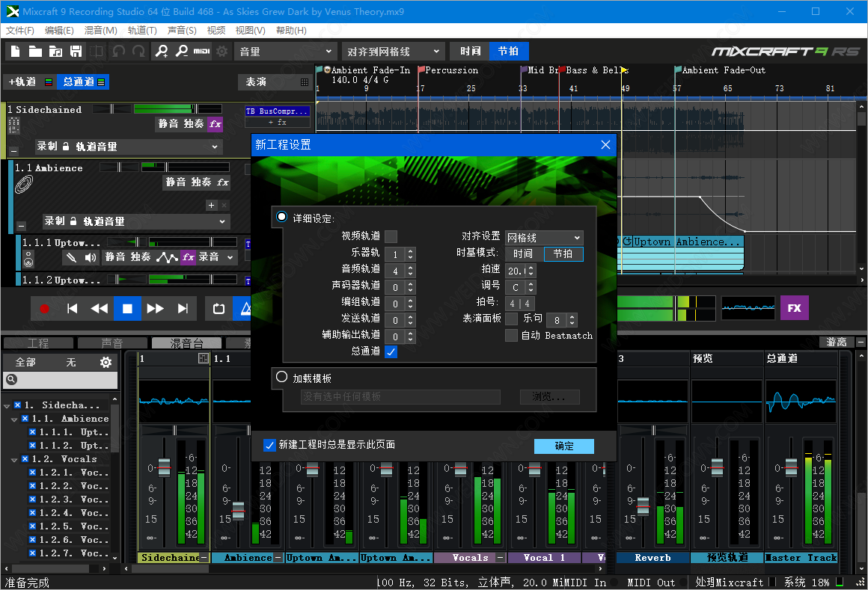
Task: Adjust the Reverb mixer channel fader
Action: coord(643,506)
